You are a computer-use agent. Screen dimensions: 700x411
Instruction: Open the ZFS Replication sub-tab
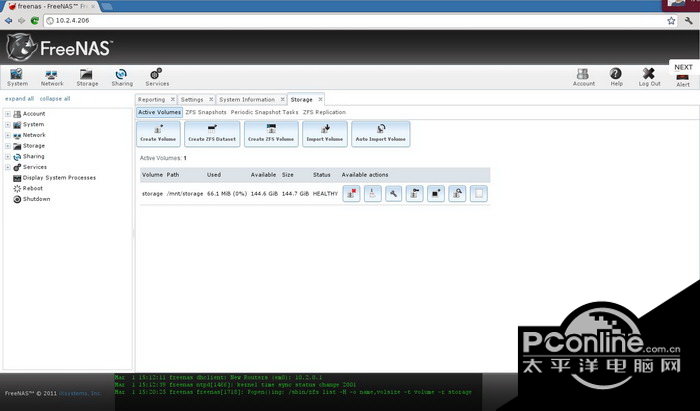coord(324,112)
